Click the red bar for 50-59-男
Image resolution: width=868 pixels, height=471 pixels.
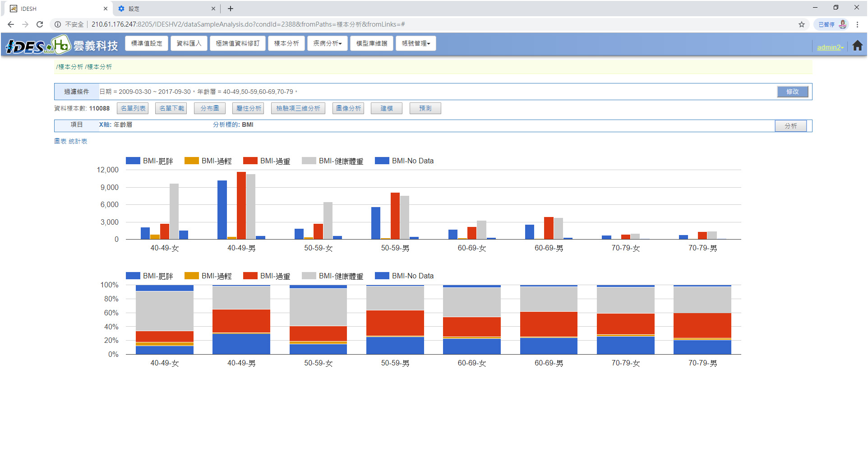point(395,216)
